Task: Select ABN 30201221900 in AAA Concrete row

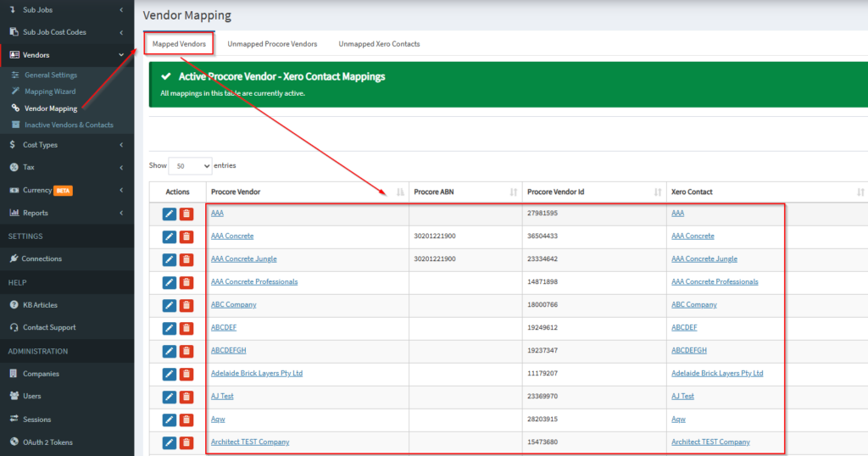Action: click(x=435, y=236)
